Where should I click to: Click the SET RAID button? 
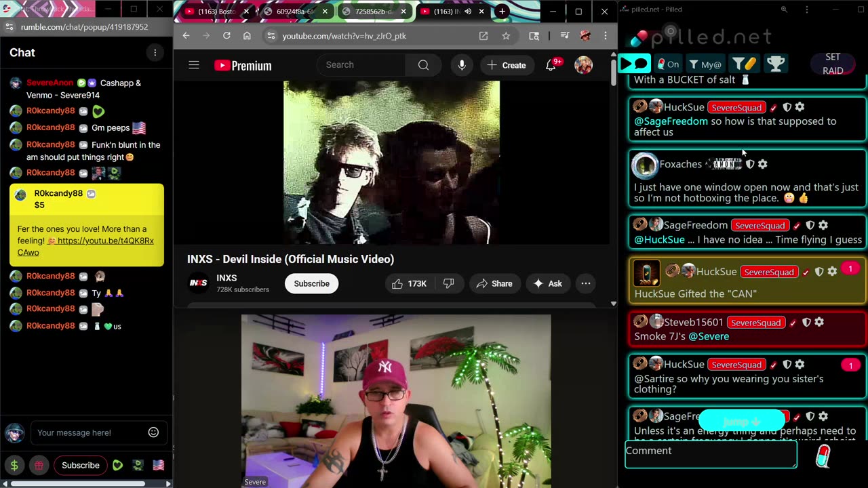click(x=833, y=64)
